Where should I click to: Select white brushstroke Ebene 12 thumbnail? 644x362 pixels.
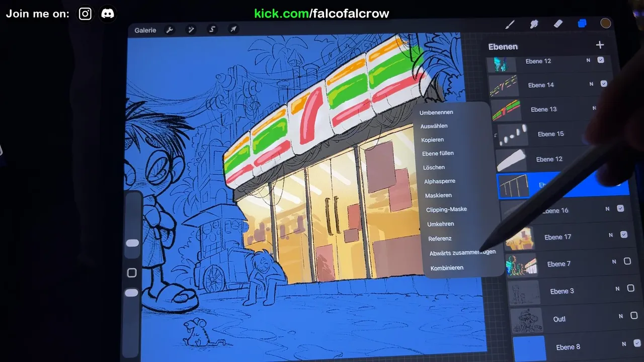(x=511, y=159)
